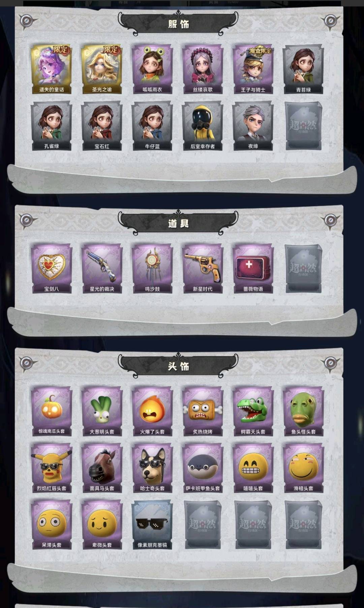Pick the 像素朋克墨镜 pixel sunglasses
Screen dimensions: 364x608
click(x=152, y=525)
